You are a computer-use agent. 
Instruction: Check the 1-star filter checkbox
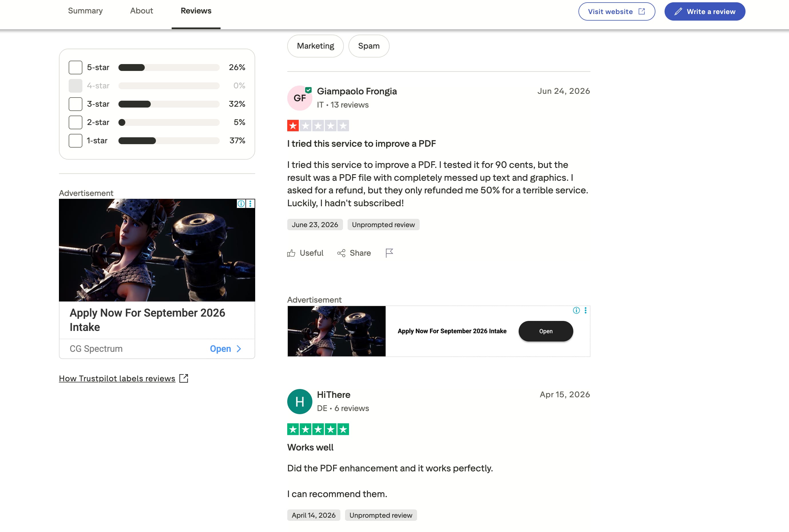75,140
